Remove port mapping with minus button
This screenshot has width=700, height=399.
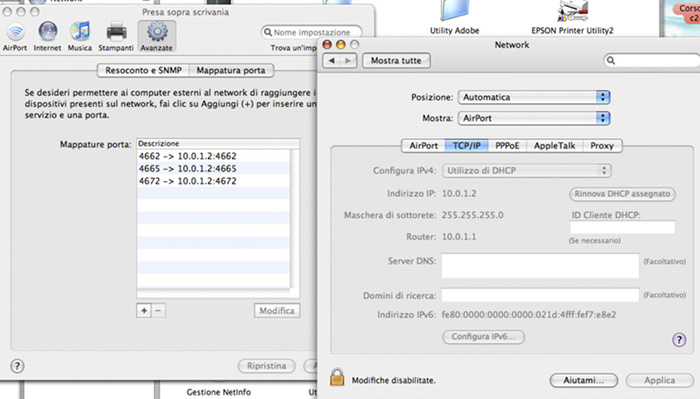coord(158,311)
